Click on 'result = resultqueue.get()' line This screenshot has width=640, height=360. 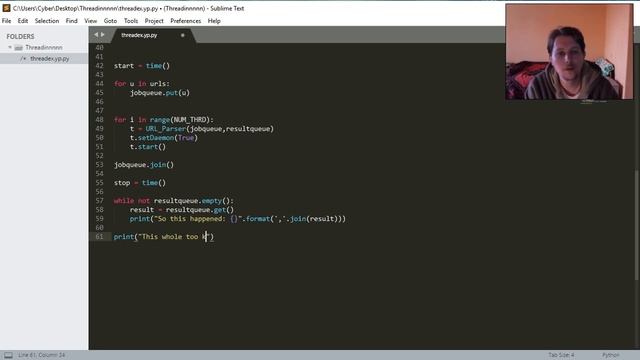pos(182,209)
